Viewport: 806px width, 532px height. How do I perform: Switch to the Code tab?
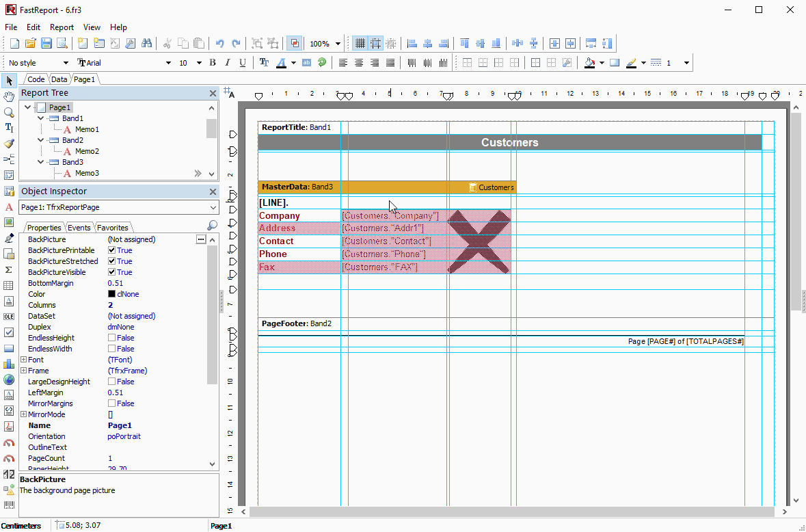(x=36, y=79)
